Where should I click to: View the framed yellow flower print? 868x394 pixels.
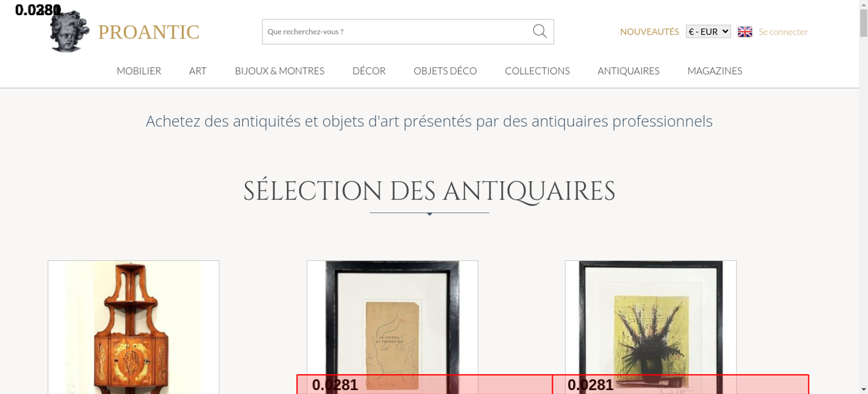coord(651,321)
